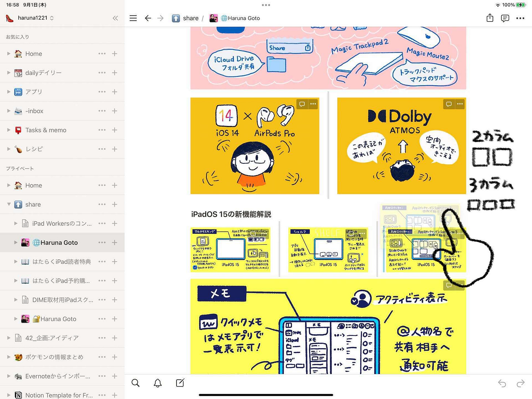Tap the 16:58 clock in status bar
532x399 pixels.
[x=13, y=5]
